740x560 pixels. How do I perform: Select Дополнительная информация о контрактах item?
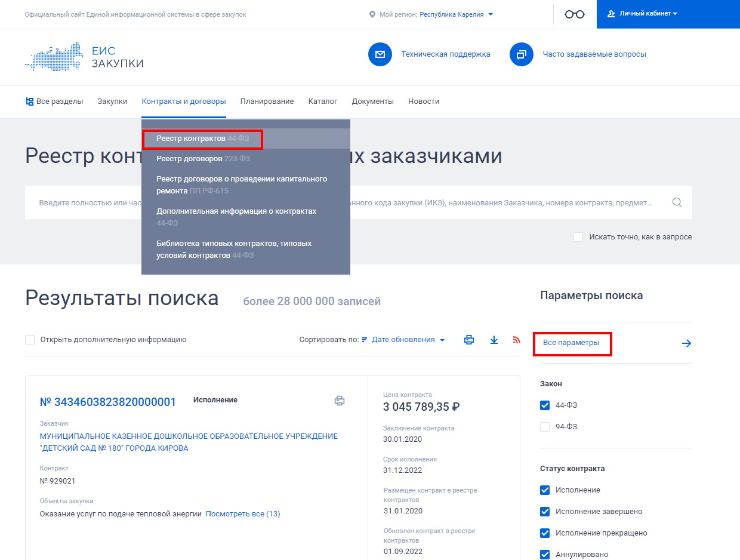tap(246, 217)
